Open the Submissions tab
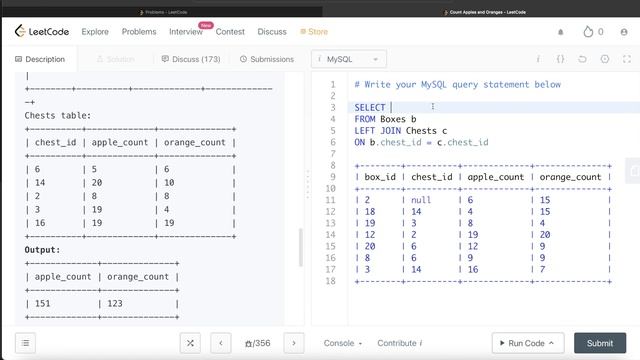The height and width of the screenshot is (360, 640). (267, 59)
